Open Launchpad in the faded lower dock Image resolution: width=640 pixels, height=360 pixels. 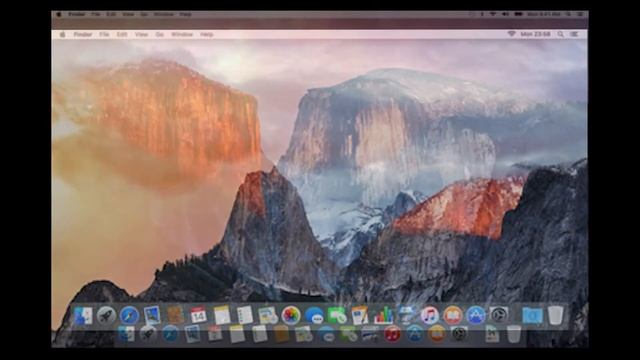coord(149,334)
